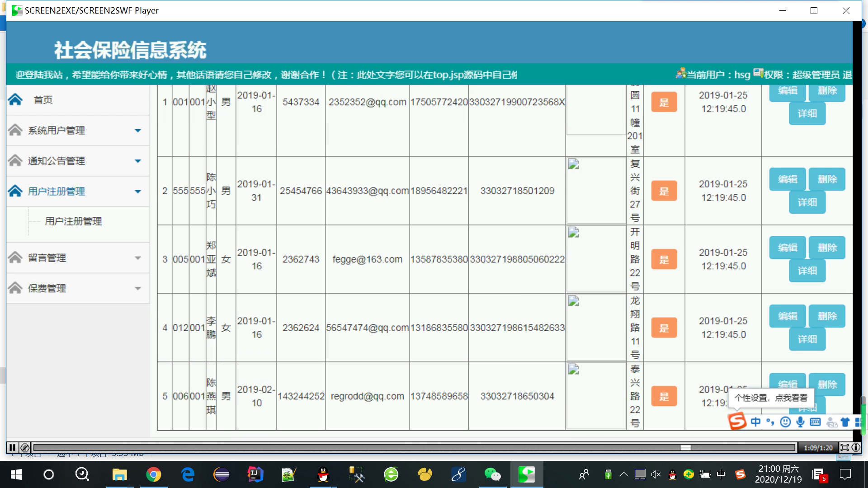Open IntelliJ IDEA from the taskbar
Screen dimensions: 868x488
(255, 474)
